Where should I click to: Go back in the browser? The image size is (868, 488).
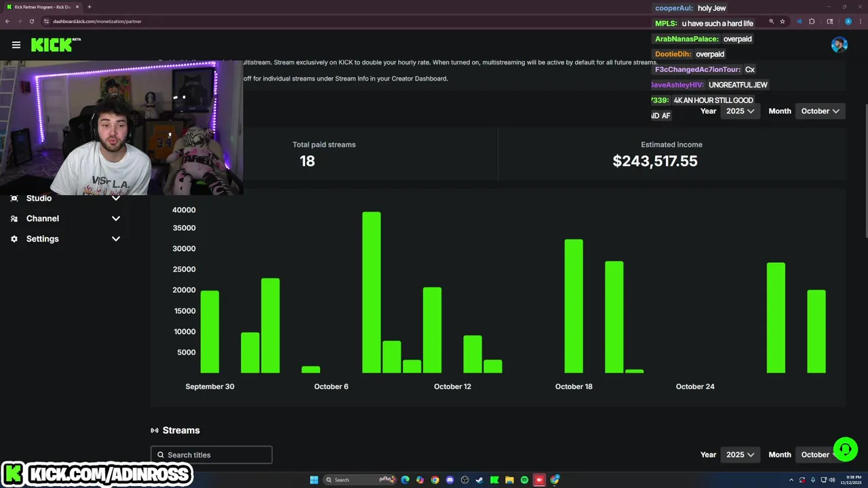pos(7,21)
